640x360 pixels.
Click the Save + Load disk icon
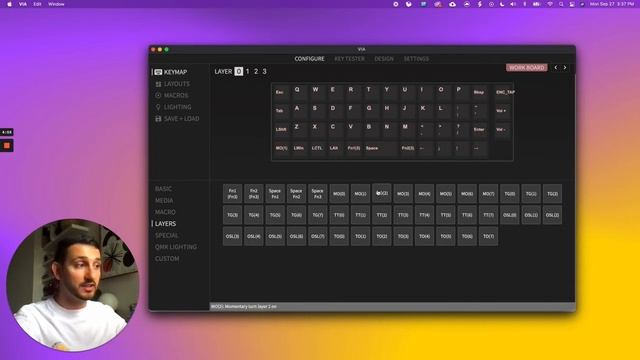(x=158, y=119)
